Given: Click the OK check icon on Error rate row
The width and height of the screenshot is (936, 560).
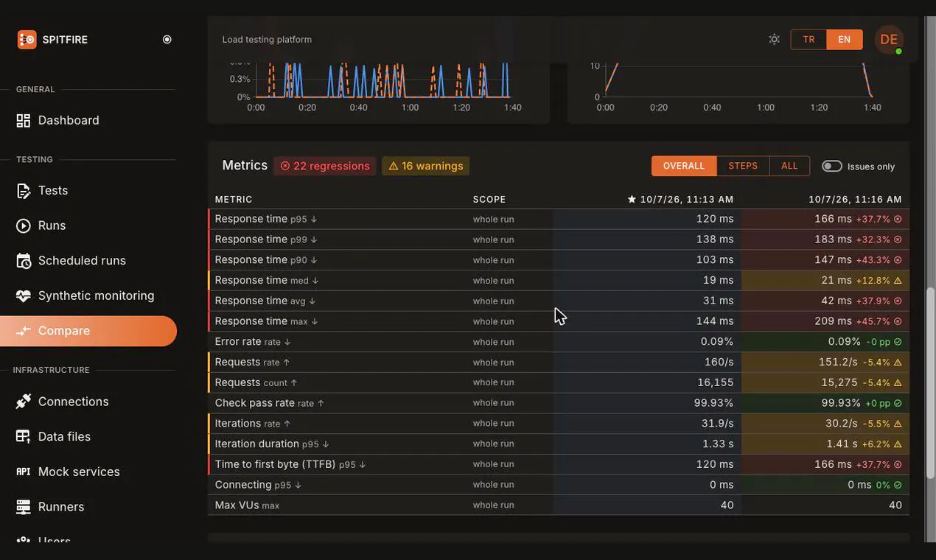Looking at the screenshot, I should click(898, 342).
